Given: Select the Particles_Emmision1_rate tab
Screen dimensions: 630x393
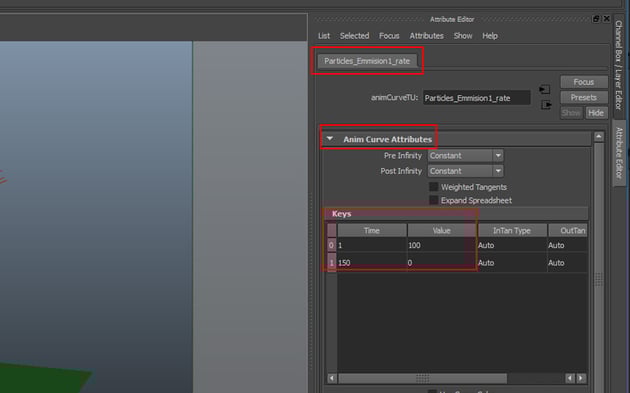Looking at the screenshot, I should point(367,61).
